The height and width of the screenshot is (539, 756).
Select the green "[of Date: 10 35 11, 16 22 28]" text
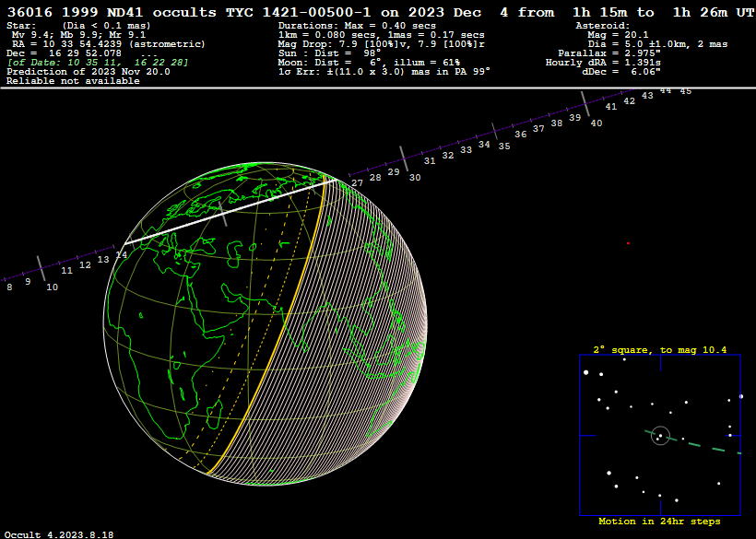[98, 63]
